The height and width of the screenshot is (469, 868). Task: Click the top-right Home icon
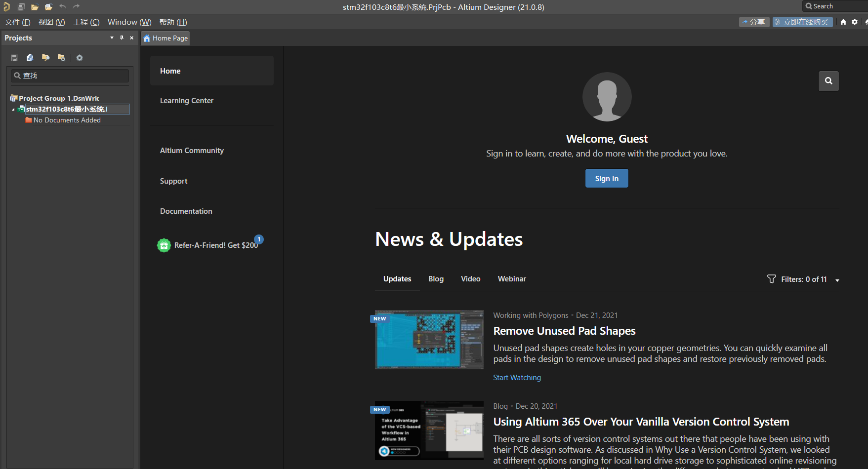click(x=843, y=22)
